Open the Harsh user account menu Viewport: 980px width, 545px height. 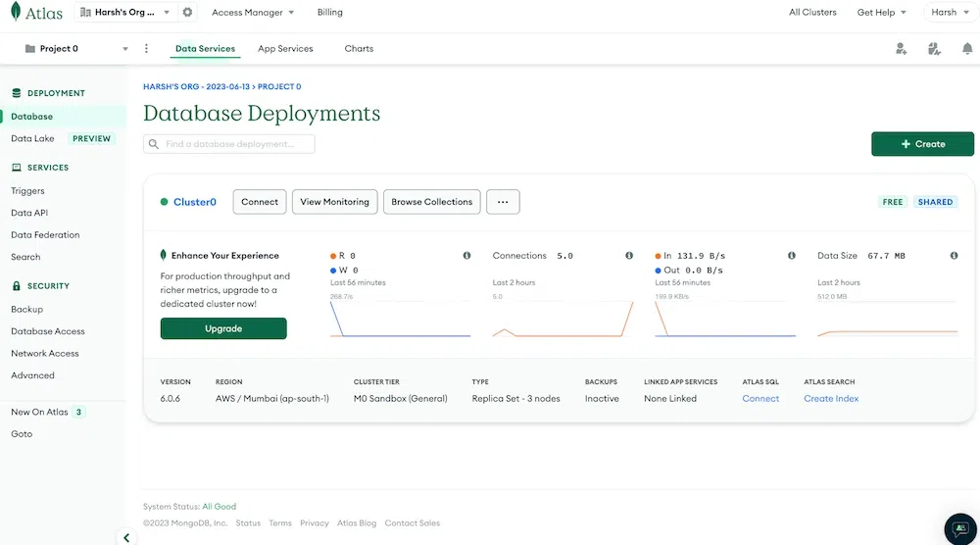click(950, 12)
